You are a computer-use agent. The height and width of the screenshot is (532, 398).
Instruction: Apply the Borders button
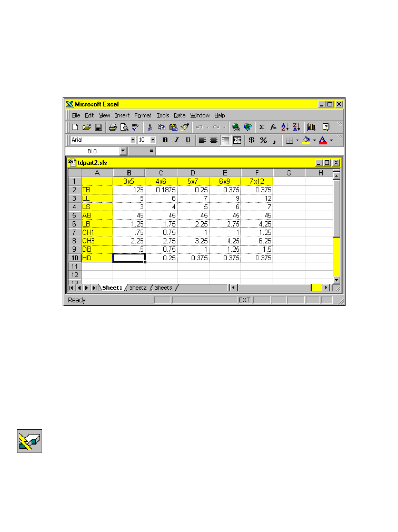click(289, 140)
